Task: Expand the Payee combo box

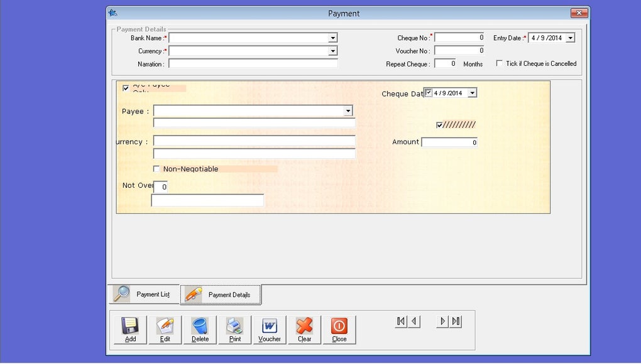Action: pyautogui.click(x=348, y=110)
